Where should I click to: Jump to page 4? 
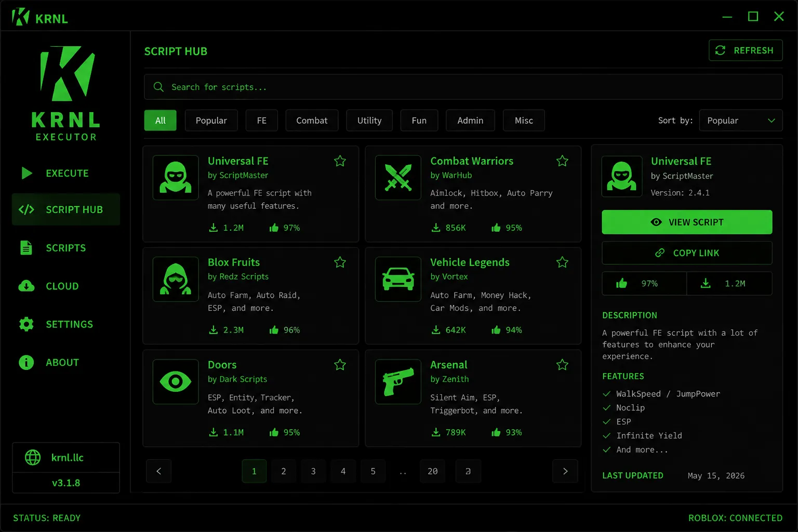(343, 471)
